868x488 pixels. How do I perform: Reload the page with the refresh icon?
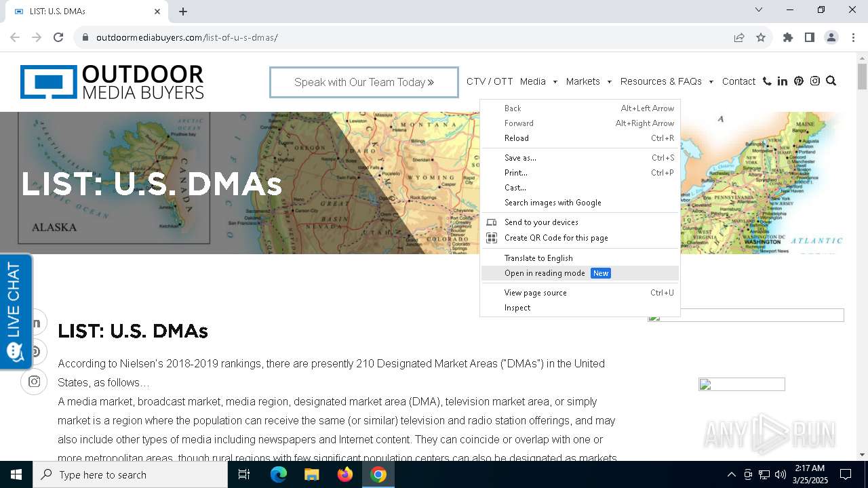pos(58,37)
